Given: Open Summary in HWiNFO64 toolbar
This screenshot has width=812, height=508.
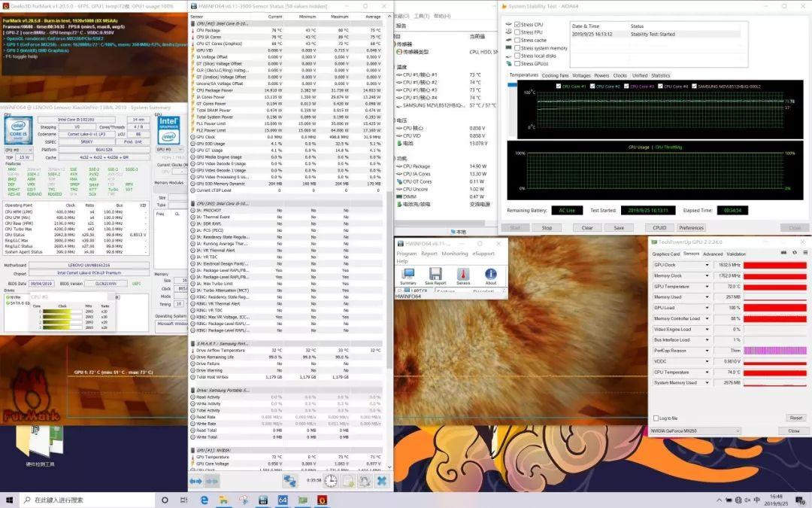Looking at the screenshot, I should click(x=408, y=276).
